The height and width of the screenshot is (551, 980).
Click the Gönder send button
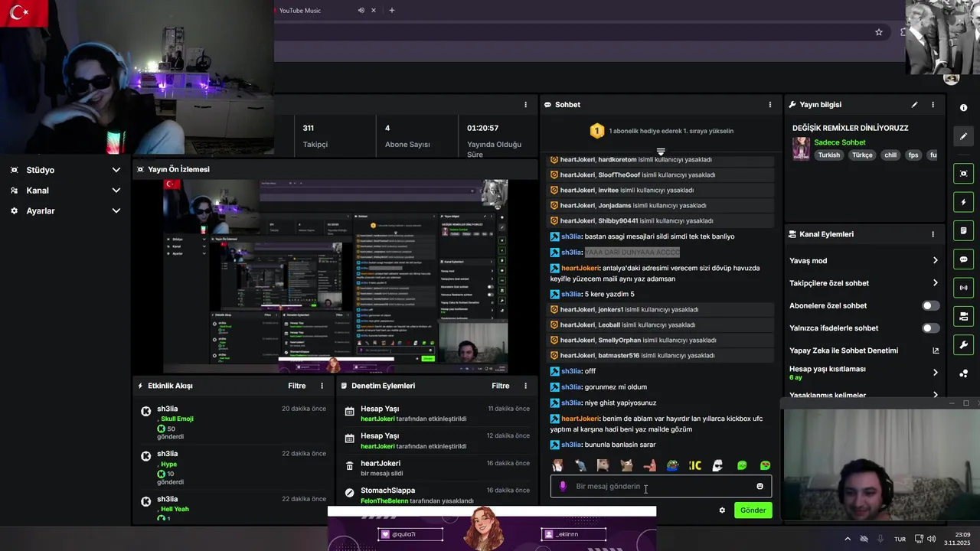753,510
